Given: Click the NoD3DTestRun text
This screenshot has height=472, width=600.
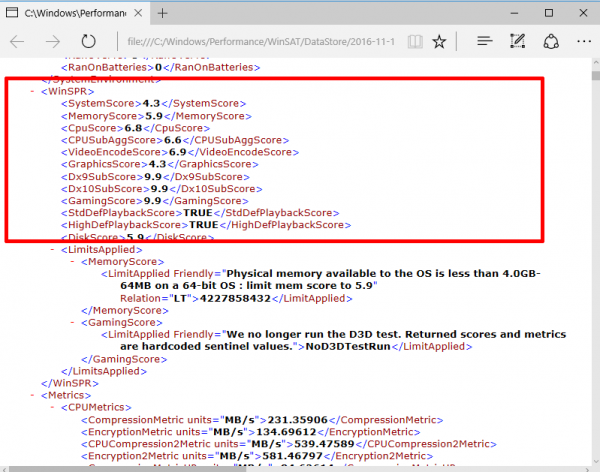Looking at the screenshot, I should tap(348, 347).
